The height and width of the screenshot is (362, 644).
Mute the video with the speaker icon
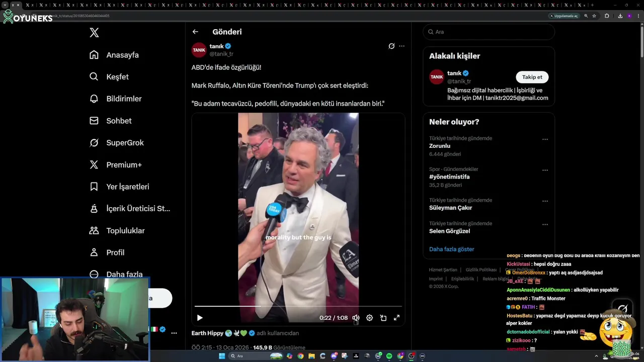pos(356,318)
